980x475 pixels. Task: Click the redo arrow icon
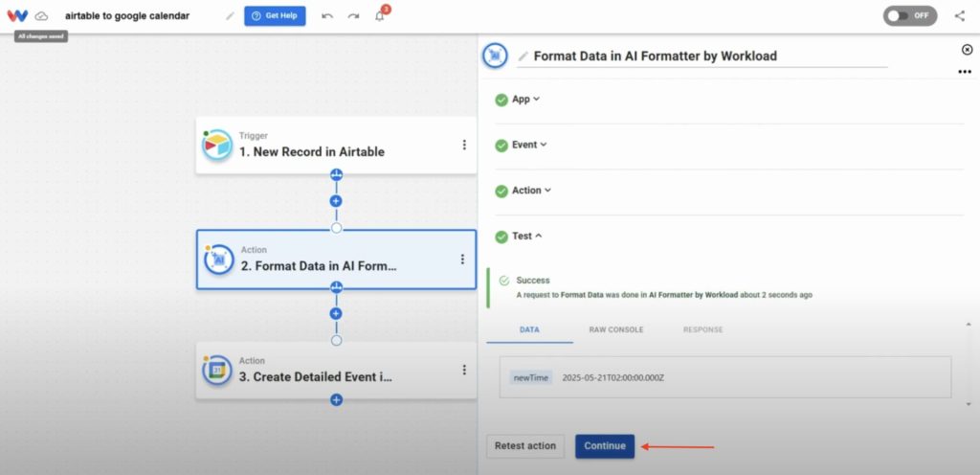point(354,16)
